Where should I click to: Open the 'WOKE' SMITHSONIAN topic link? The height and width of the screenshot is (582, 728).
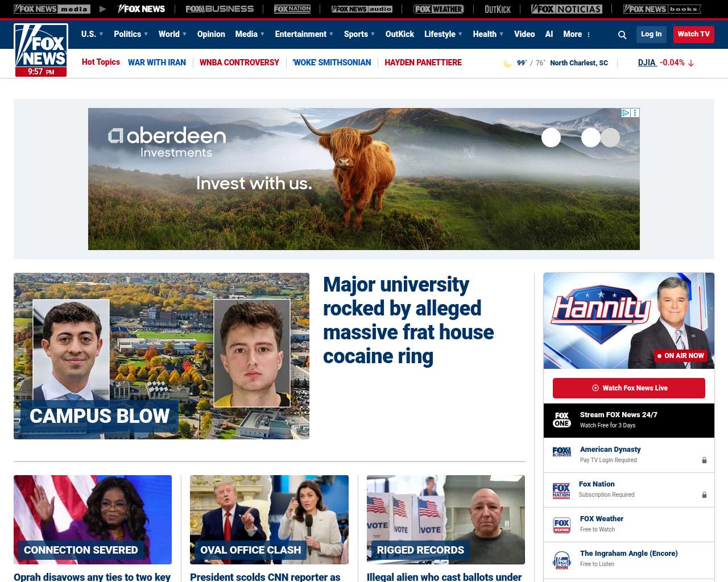[x=332, y=63]
